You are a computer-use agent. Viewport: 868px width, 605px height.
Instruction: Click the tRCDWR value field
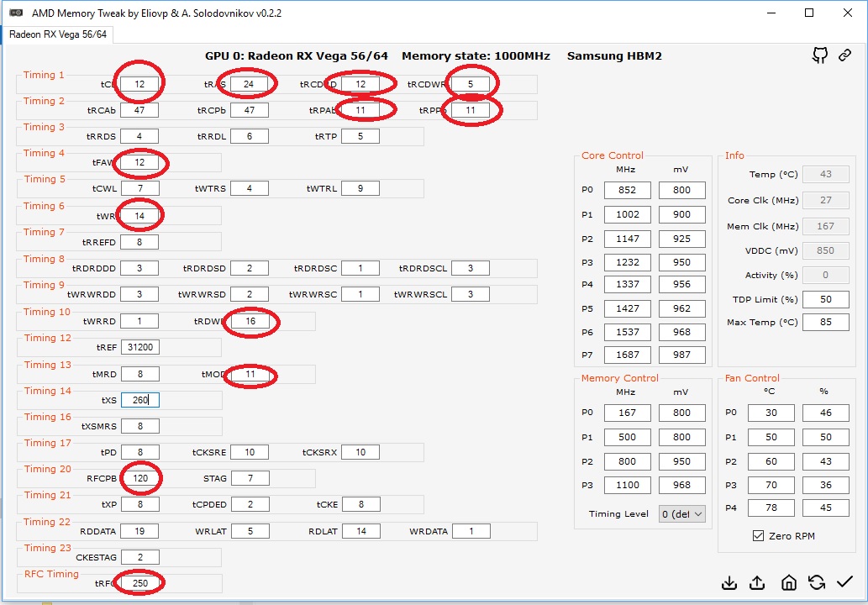pos(471,84)
